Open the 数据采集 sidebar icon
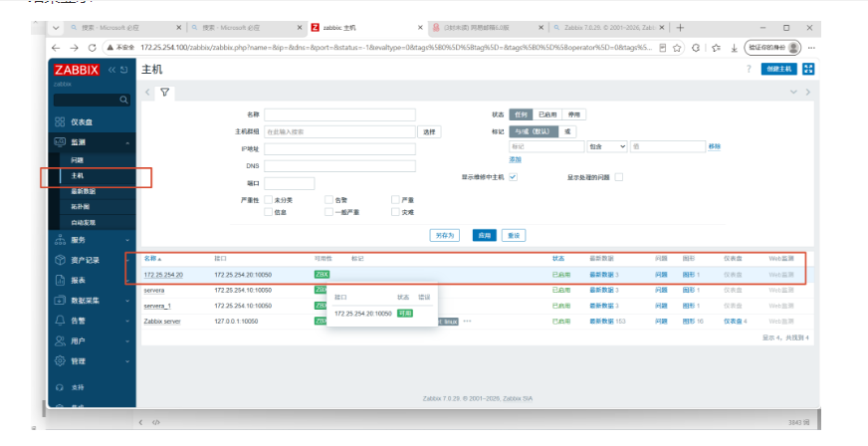 click(x=60, y=301)
